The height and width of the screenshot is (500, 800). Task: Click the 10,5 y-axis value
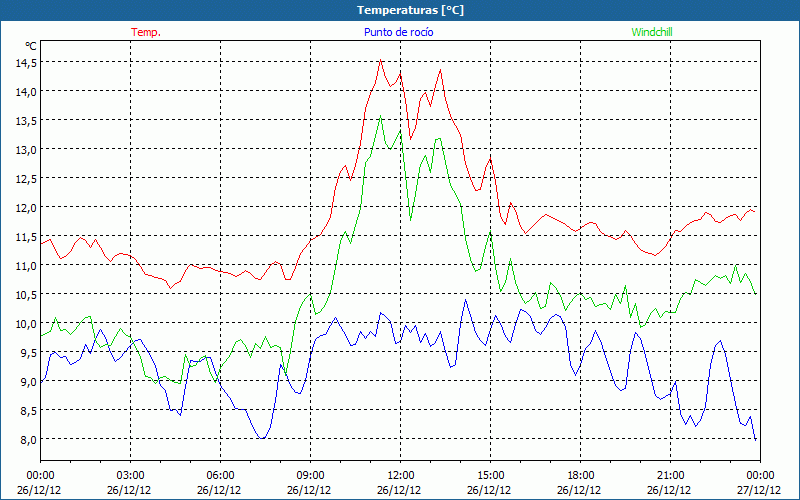click(x=26, y=294)
